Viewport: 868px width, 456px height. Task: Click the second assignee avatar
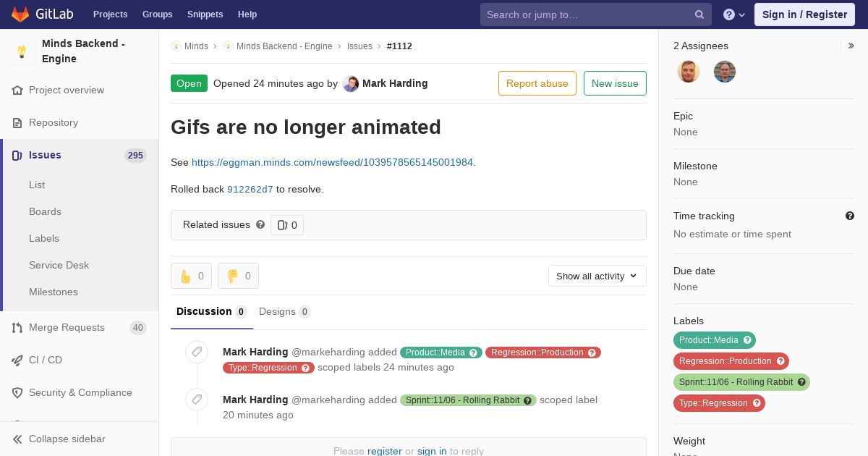[x=725, y=72]
